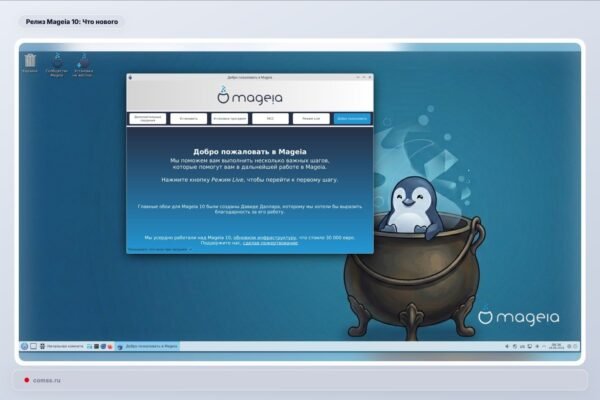Click the clock and date in the taskbar
The height and width of the screenshot is (400, 600).
[x=556, y=346]
